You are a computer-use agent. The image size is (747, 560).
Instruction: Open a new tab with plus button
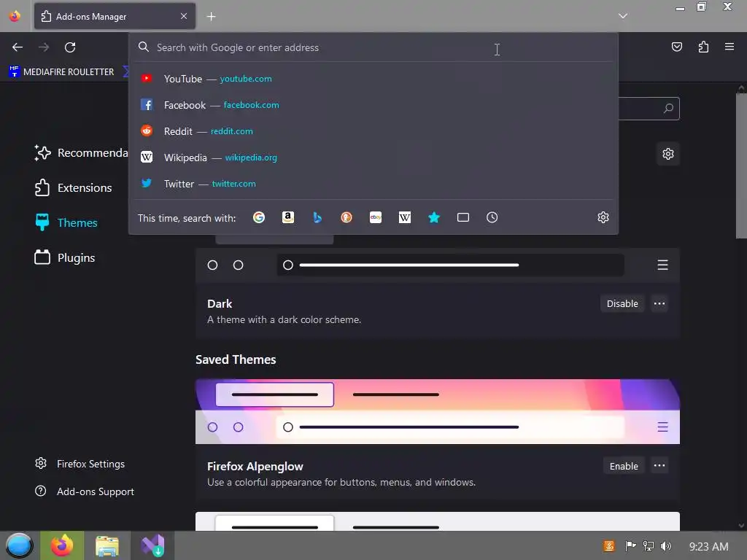[x=211, y=17]
